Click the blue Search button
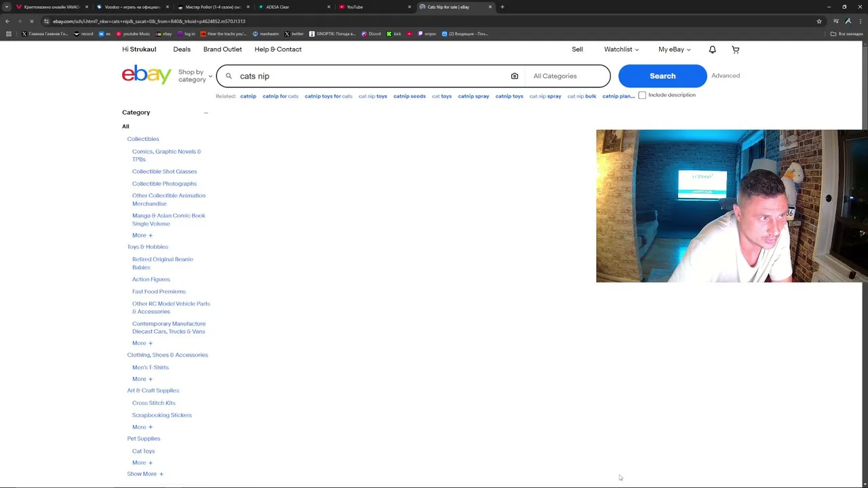The image size is (868, 488). (663, 76)
